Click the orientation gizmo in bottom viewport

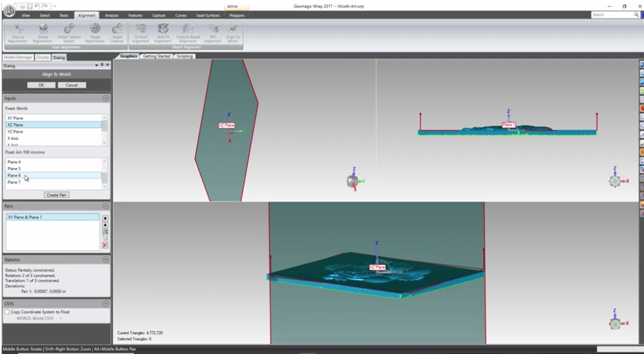click(x=615, y=324)
